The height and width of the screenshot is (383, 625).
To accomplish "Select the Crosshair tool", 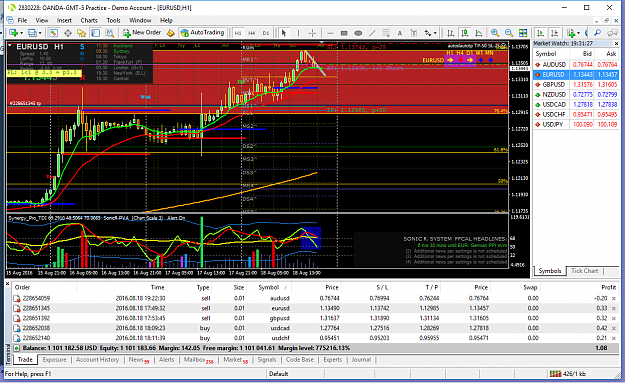I will coord(312,33).
